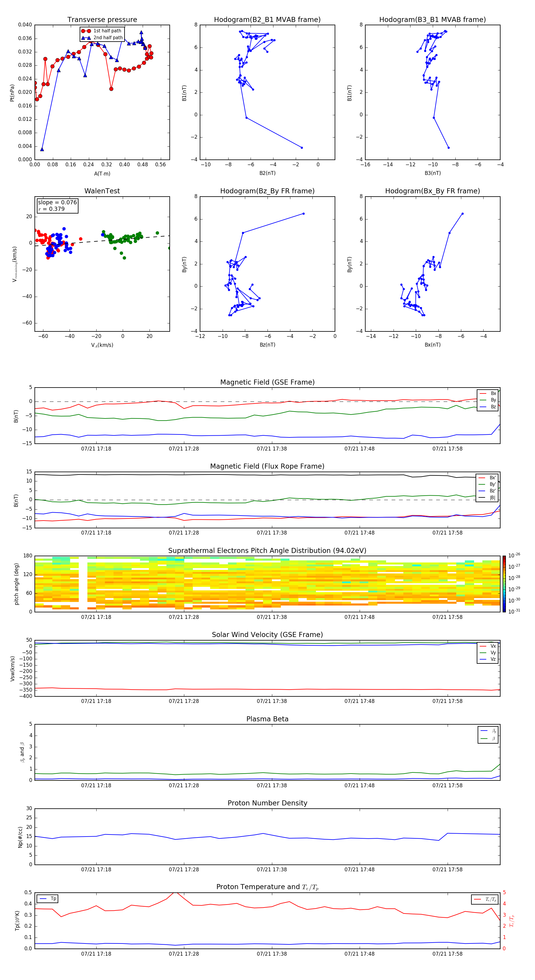Click the 'Solar Wind Velocity (GSE Frame)' title

click(x=267, y=635)
